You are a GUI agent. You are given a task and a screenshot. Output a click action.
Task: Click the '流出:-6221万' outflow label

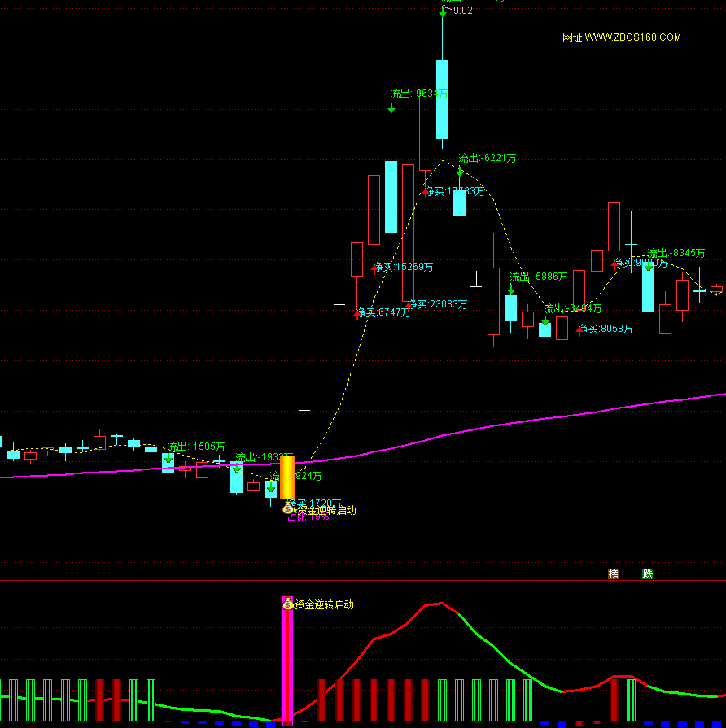point(488,158)
